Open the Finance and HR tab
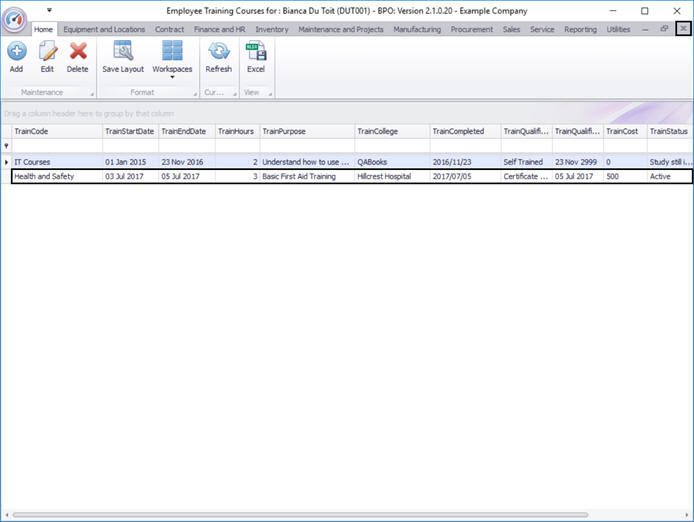Viewport: 694px width, 522px height. (219, 29)
